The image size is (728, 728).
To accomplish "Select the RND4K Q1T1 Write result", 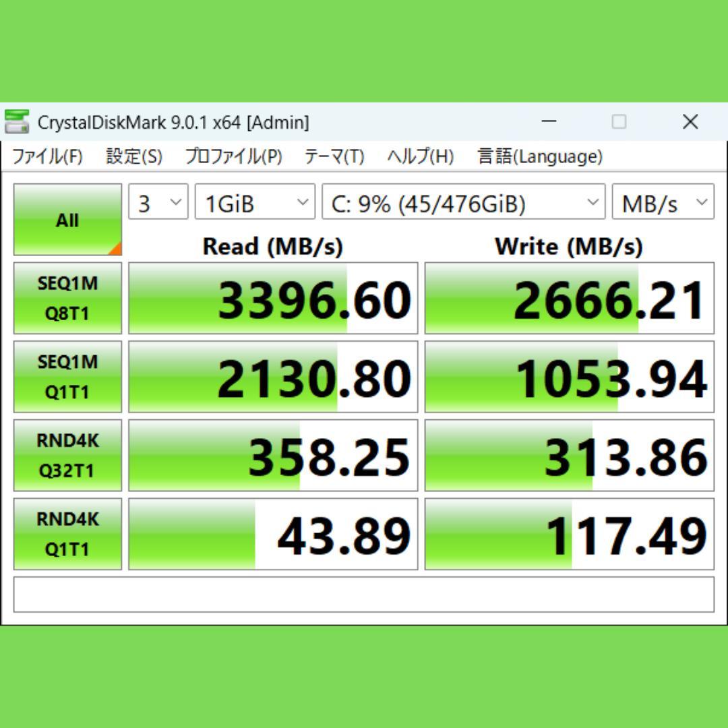I will click(570, 533).
